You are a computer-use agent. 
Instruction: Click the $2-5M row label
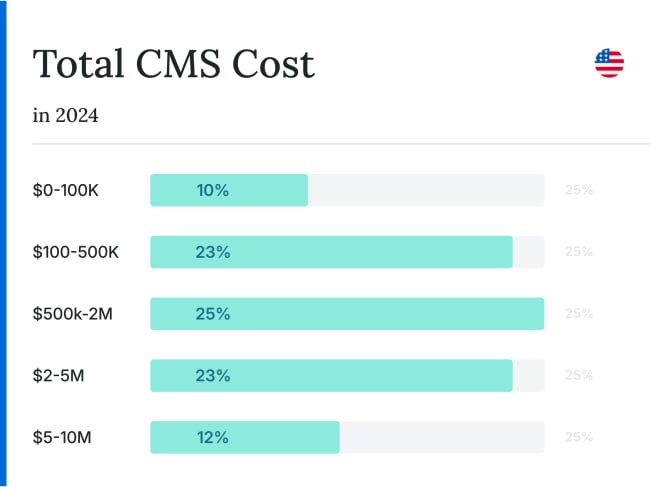pos(58,376)
